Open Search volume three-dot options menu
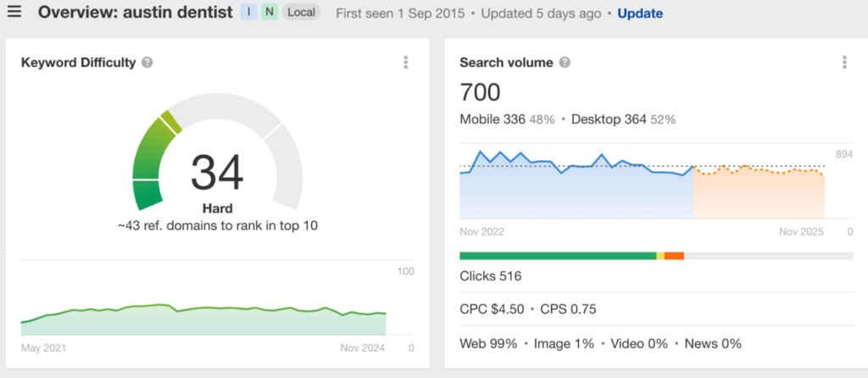The image size is (868, 378). [x=844, y=63]
